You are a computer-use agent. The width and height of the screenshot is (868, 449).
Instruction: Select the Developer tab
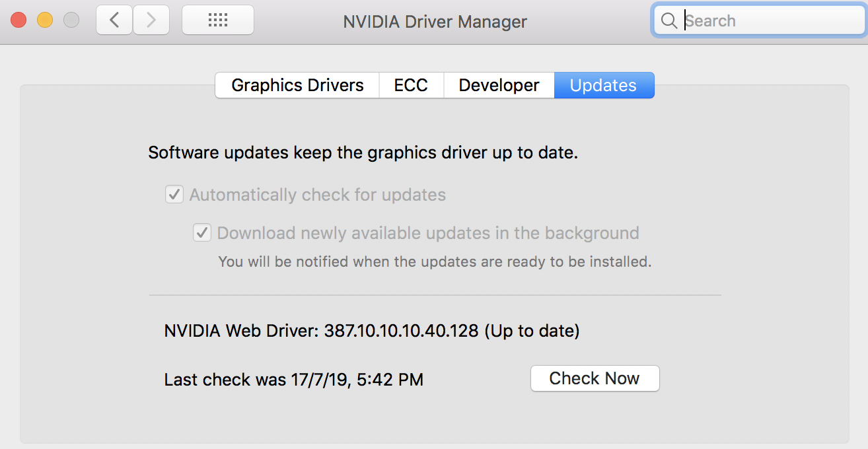(x=499, y=85)
